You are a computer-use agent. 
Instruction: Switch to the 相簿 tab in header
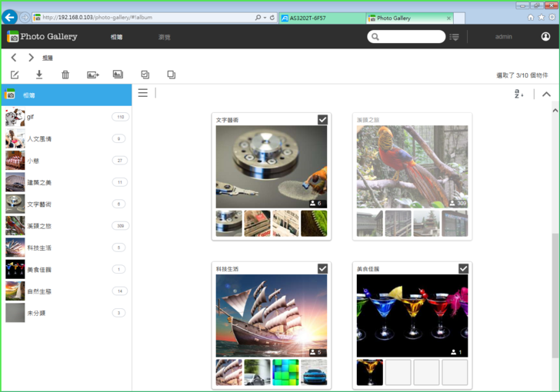[116, 37]
